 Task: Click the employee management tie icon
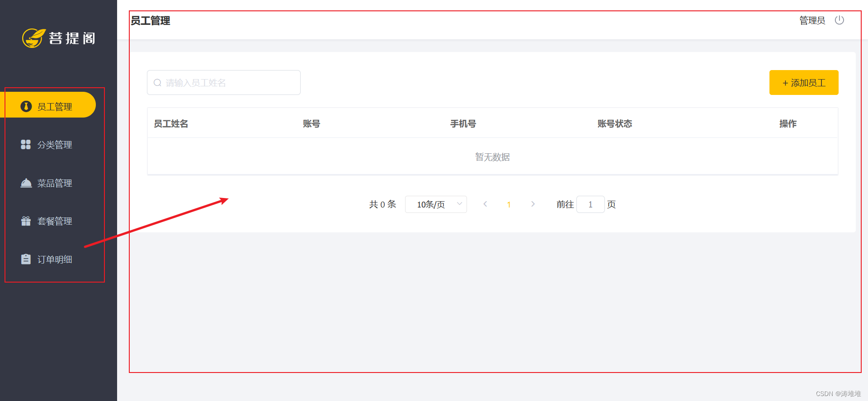click(26, 106)
